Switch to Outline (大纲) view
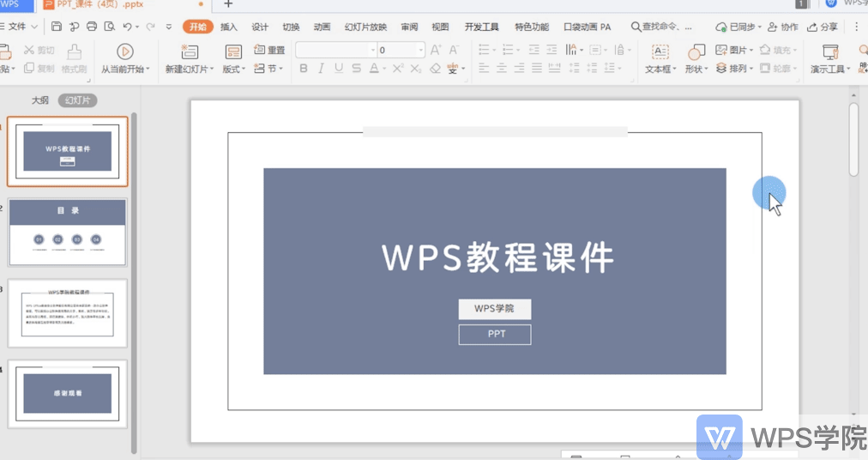 (x=39, y=100)
